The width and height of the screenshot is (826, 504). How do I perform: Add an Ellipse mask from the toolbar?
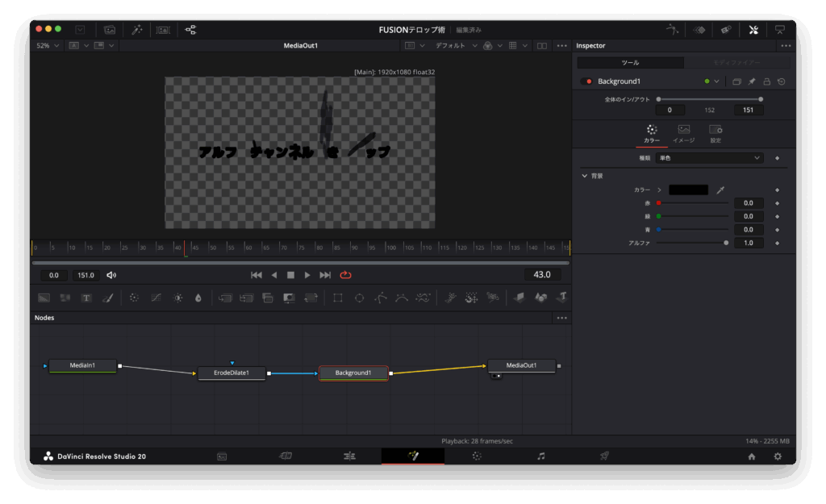click(359, 298)
